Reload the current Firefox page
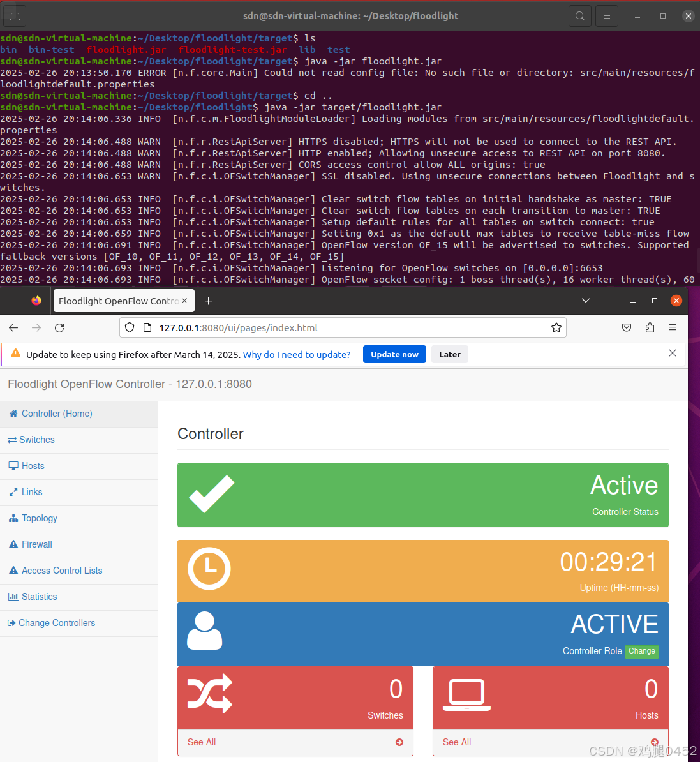 (x=59, y=328)
